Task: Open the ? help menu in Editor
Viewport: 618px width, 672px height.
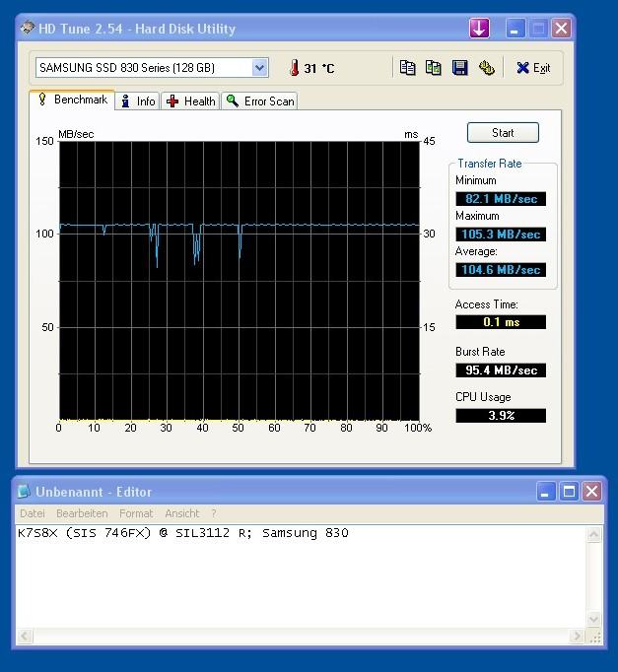Action: 214,513
